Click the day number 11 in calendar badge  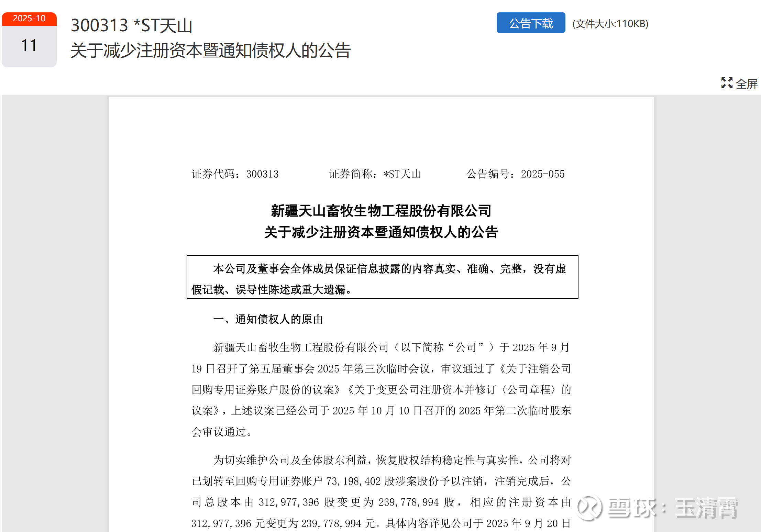pos(29,46)
